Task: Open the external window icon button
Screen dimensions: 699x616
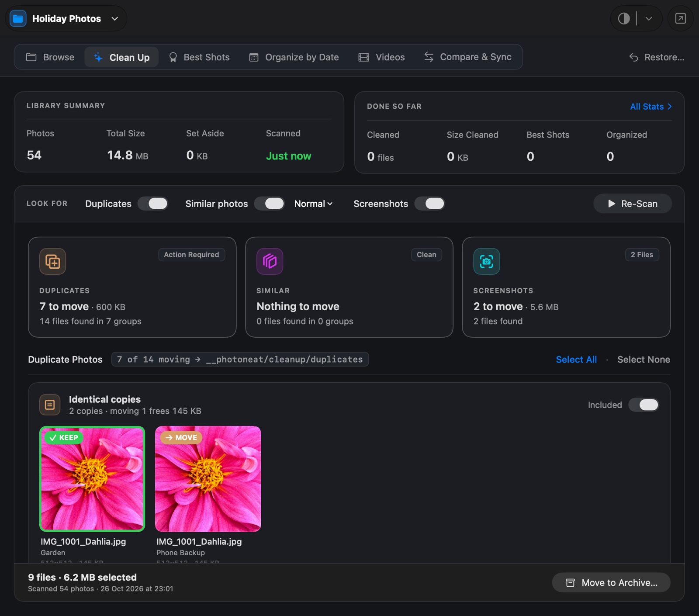Action: click(x=680, y=18)
